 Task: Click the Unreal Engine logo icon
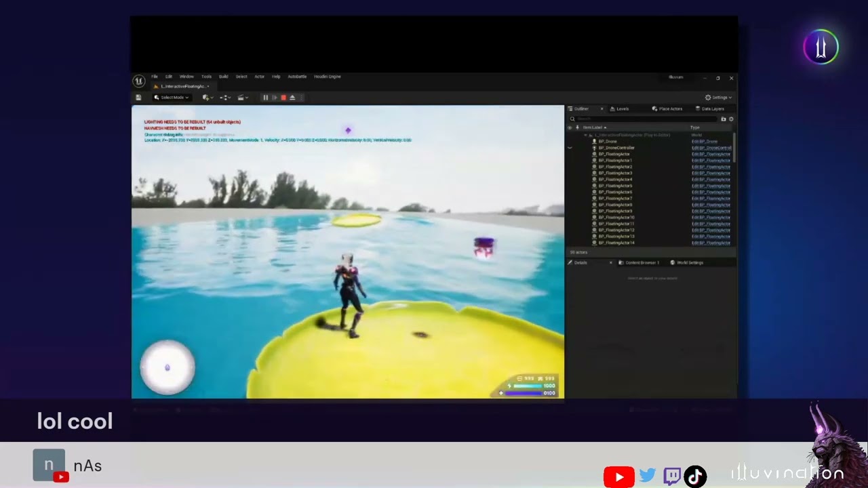138,81
